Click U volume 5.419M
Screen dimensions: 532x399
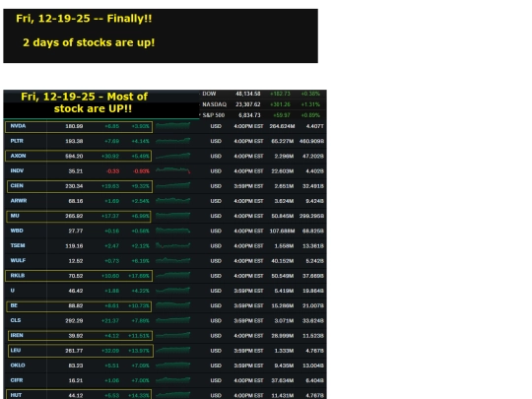click(285, 291)
